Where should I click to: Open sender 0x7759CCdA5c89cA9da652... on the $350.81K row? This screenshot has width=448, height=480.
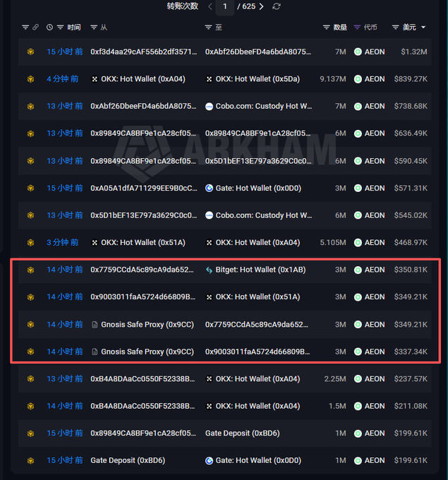point(142,270)
